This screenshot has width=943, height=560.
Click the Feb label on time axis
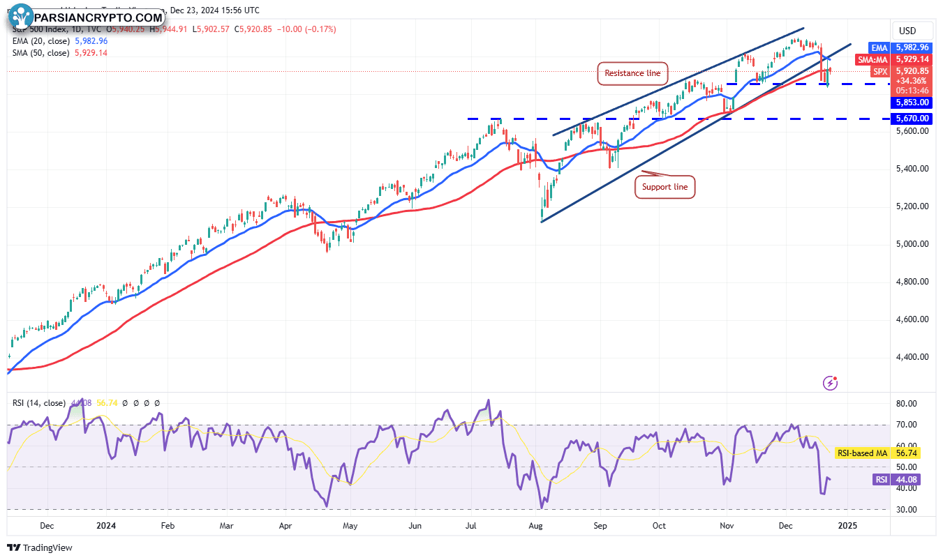[x=168, y=526]
